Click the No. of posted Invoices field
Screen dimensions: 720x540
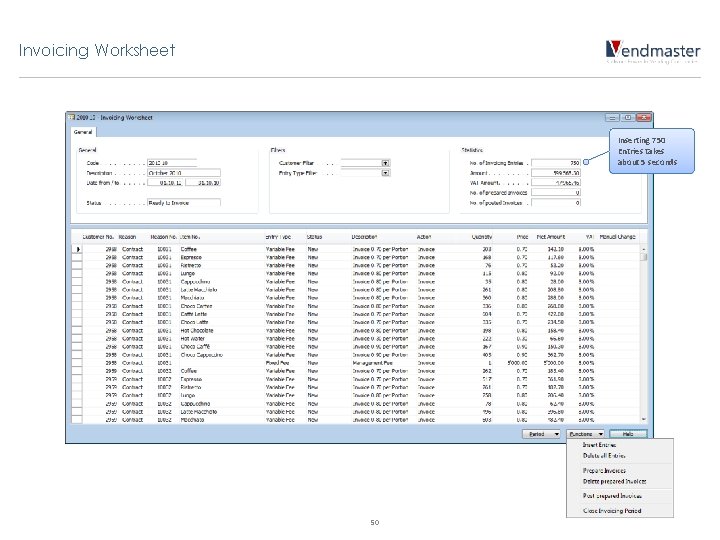pos(556,202)
